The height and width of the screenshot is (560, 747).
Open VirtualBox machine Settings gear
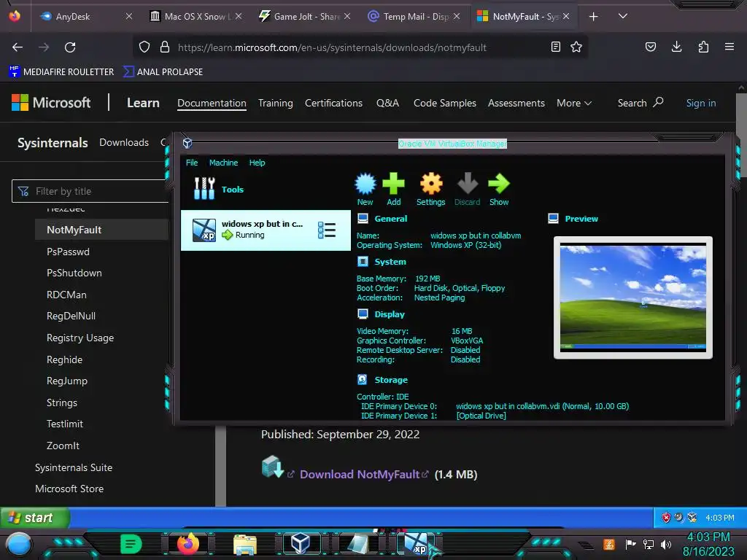[430, 184]
